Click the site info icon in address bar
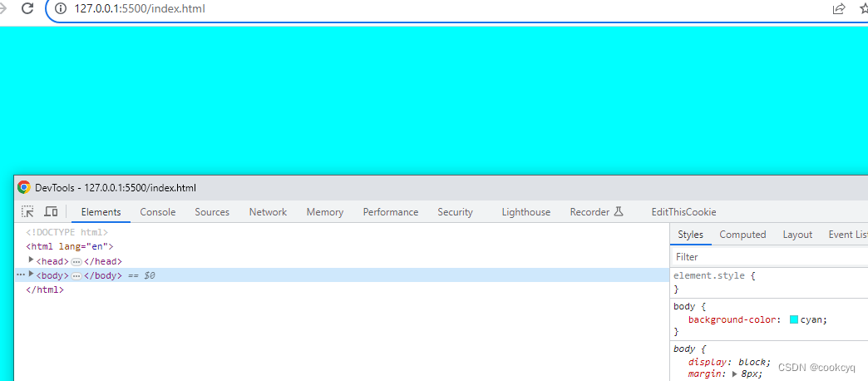Viewport: 868px width, 381px height. click(62, 9)
